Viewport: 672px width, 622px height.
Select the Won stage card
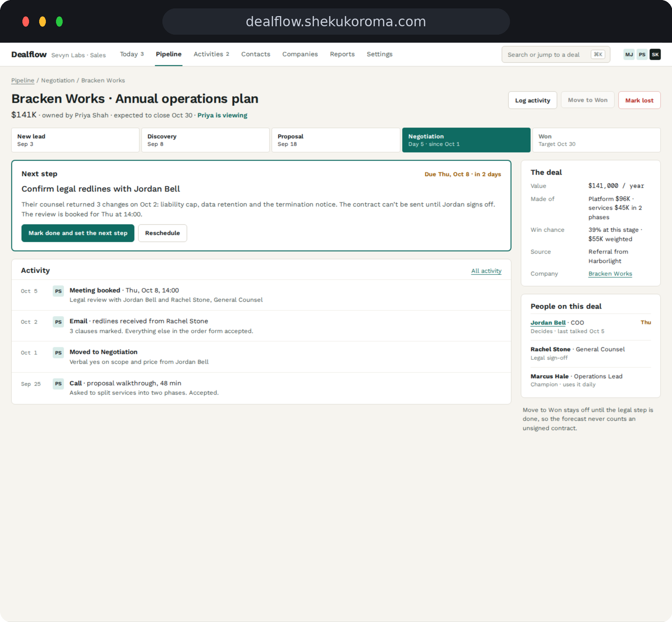pyautogui.click(x=596, y=140)
